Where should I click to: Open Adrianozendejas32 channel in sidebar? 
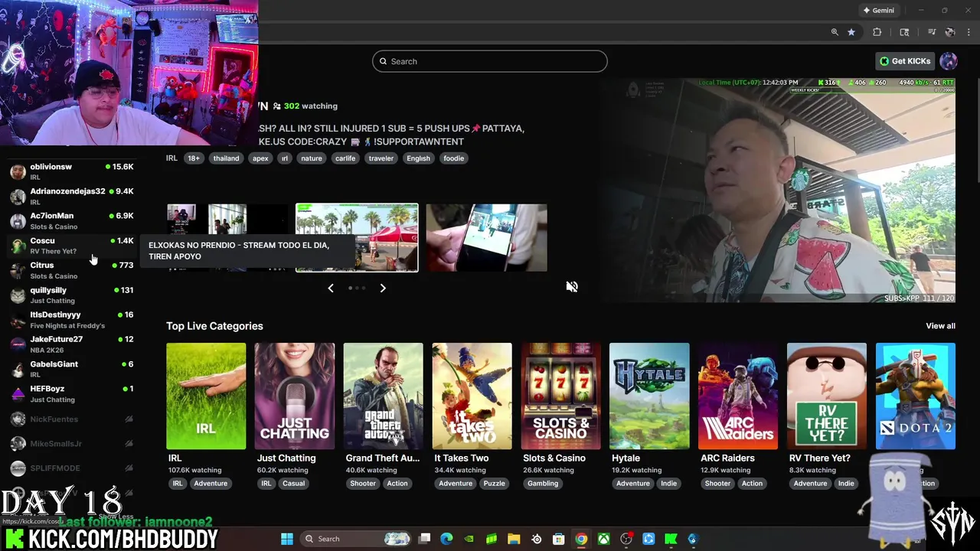[71, 196]
